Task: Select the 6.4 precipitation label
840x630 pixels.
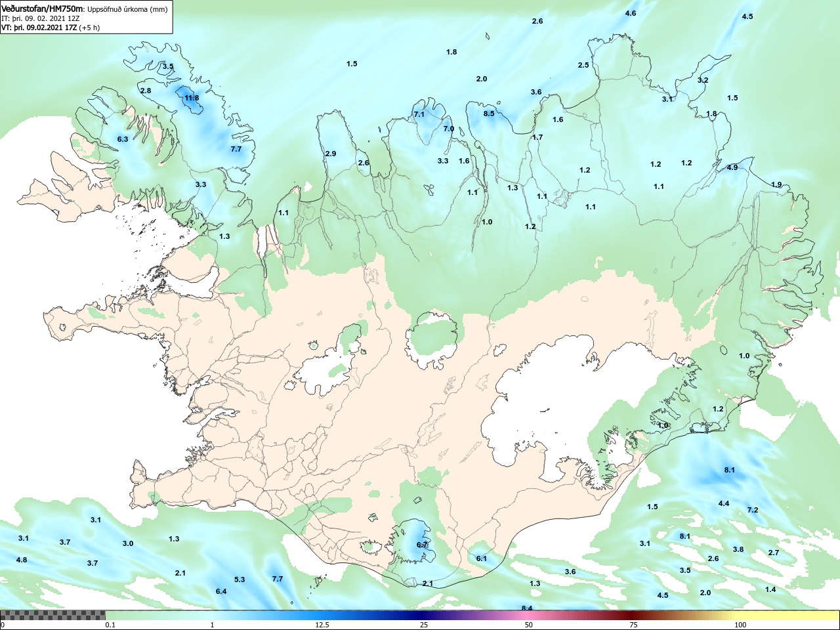Action: (221, 591)
